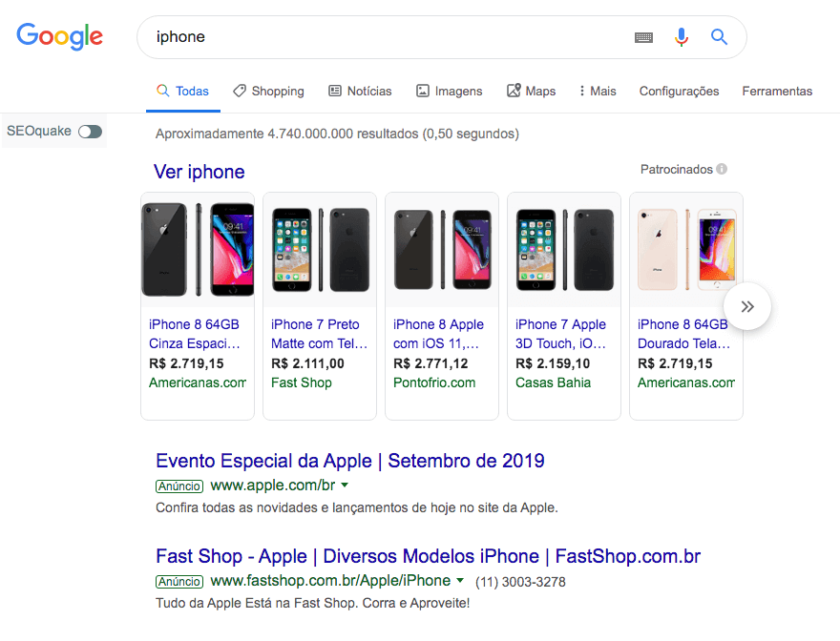Viewport: 840px width, 641px height.
Task: Click the (11) 3003-3278 phone number
Action: tap(520, 582)
